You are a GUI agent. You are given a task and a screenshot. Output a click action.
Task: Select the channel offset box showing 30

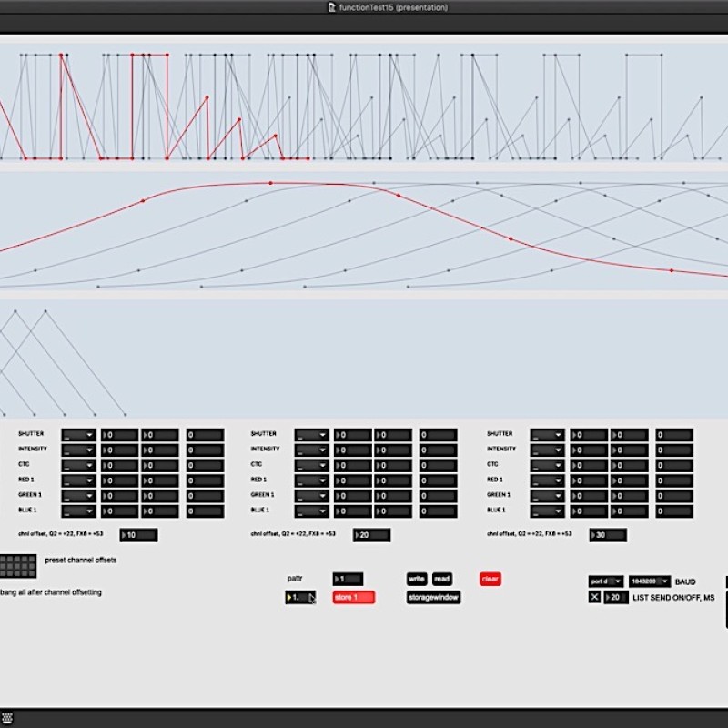tap(609, 535)
